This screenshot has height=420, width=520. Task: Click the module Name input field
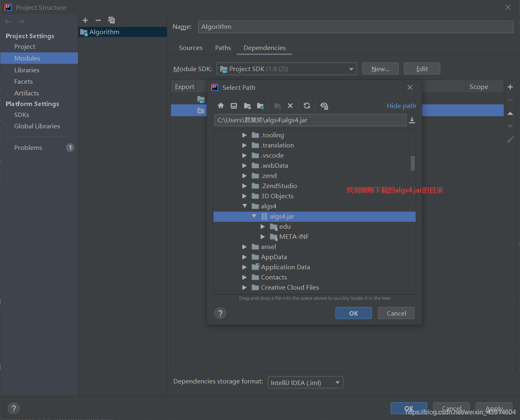click(x=356, y=27)
